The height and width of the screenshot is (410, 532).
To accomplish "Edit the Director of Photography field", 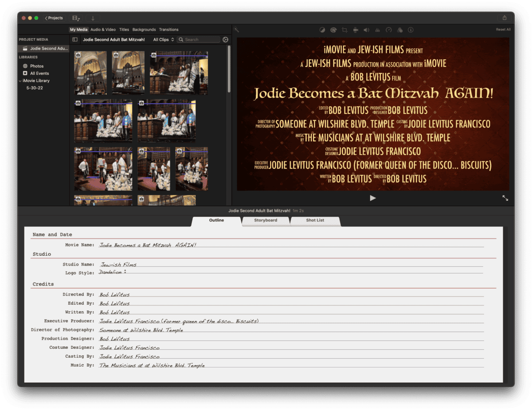I will pyautogui.click(x=291, y=330).
